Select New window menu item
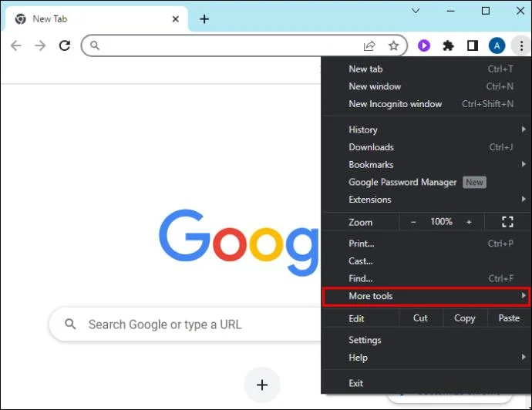This screenshot has height=410, width=532. click(x=426, y=86)
